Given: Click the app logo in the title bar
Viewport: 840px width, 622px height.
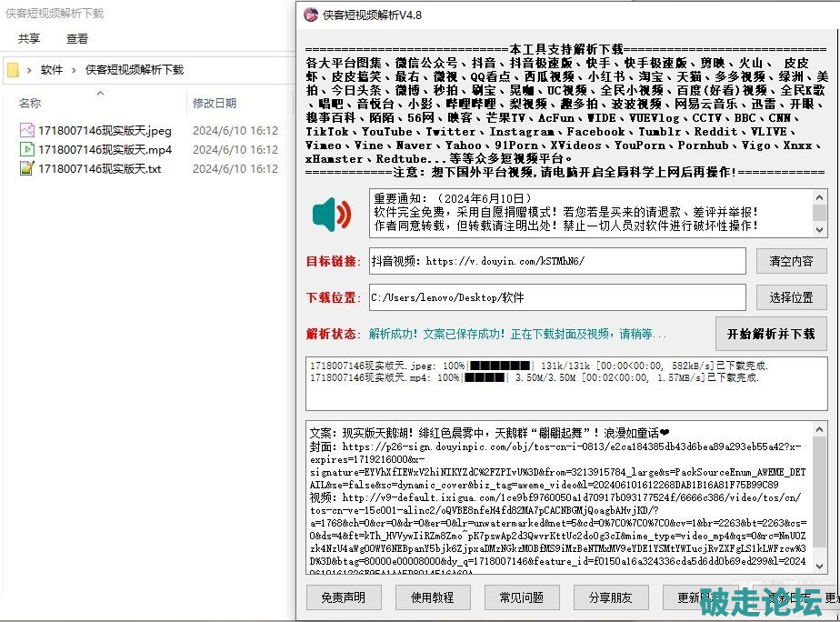Looking at the screenshot, I should [x=311, y=15].
